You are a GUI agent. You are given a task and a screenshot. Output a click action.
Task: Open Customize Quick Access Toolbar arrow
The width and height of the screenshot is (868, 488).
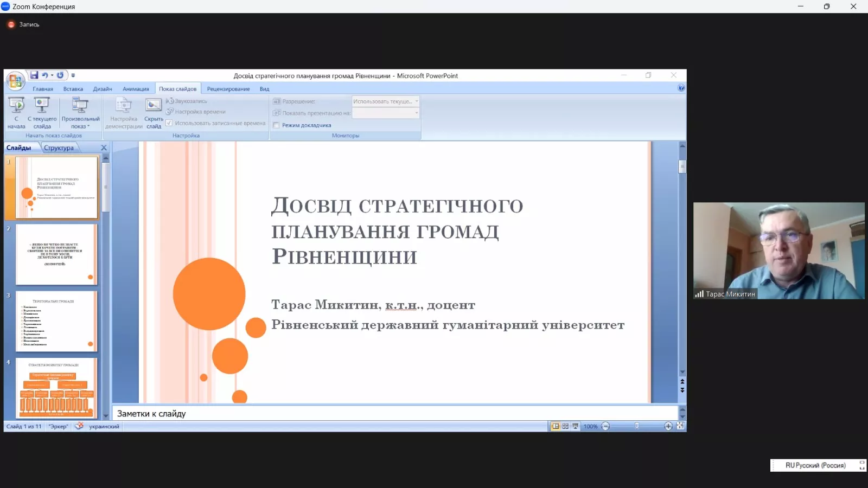point(74,75)
